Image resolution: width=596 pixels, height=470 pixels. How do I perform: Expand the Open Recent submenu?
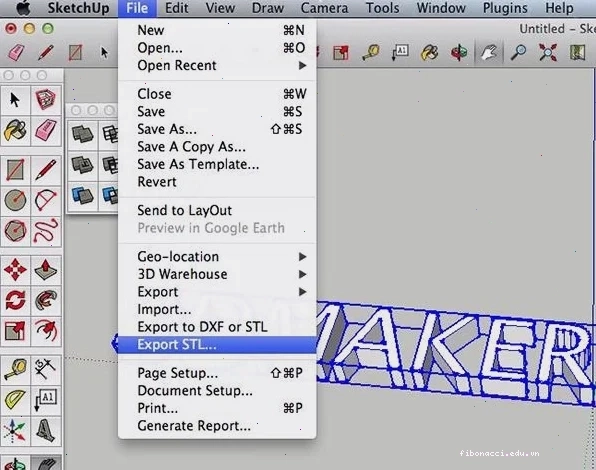[217, 65]
